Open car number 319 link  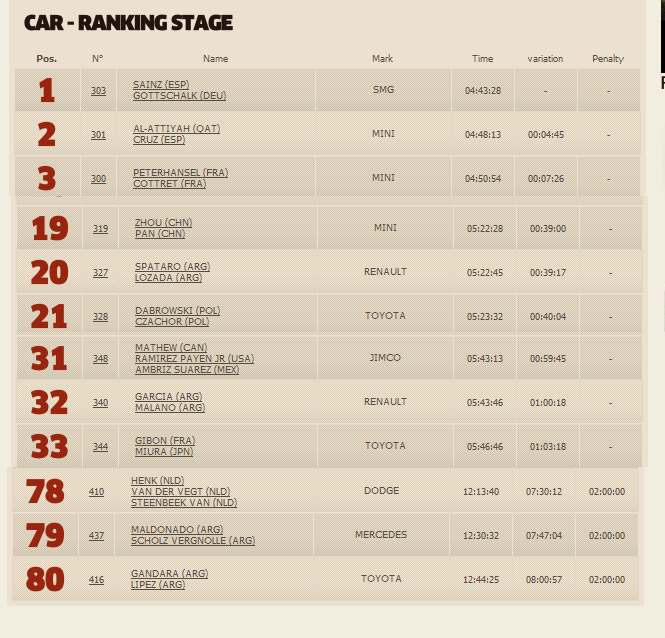(x=100, y=229)
